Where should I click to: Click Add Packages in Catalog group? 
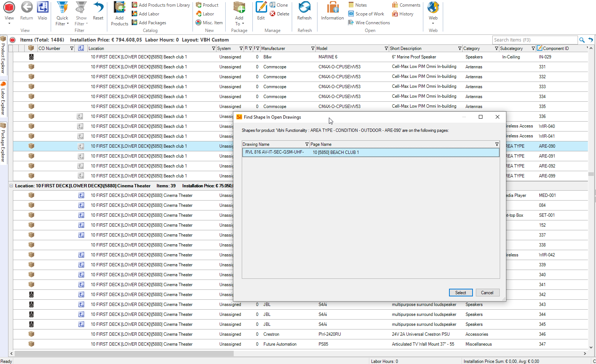point(149,23)
